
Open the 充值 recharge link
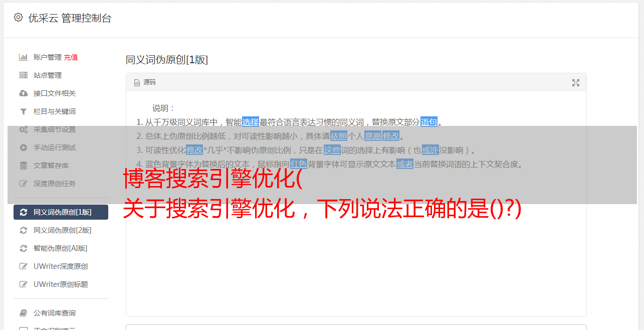71,57
